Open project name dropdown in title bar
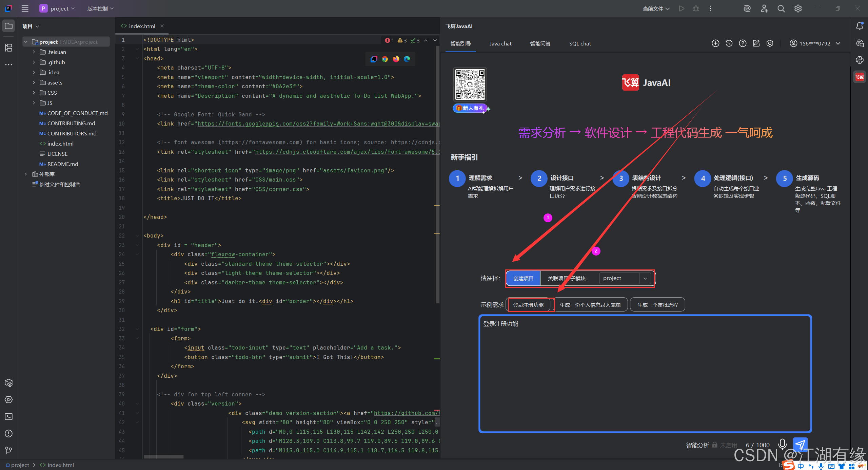 tap(57, 8)
